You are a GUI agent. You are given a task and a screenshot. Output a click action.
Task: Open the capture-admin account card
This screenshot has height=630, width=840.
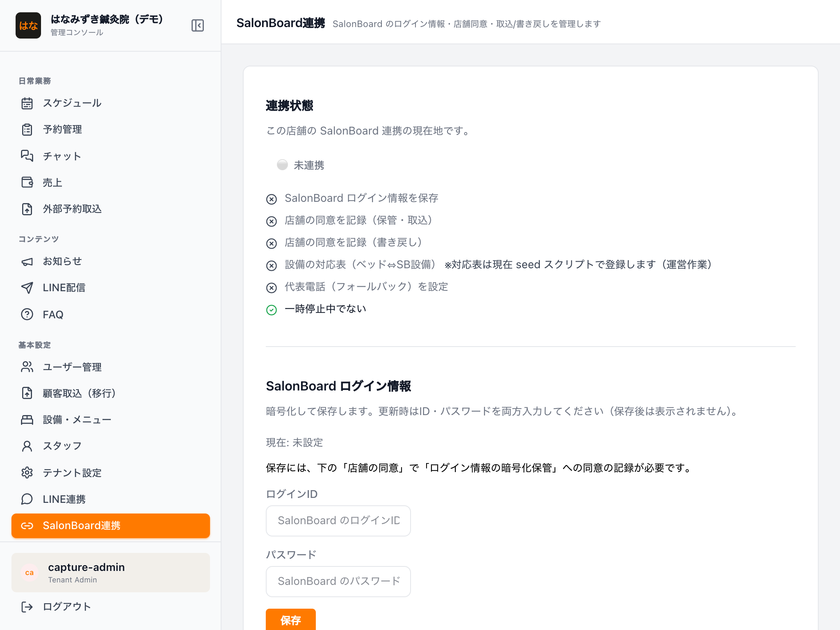[x=111, y=573]
